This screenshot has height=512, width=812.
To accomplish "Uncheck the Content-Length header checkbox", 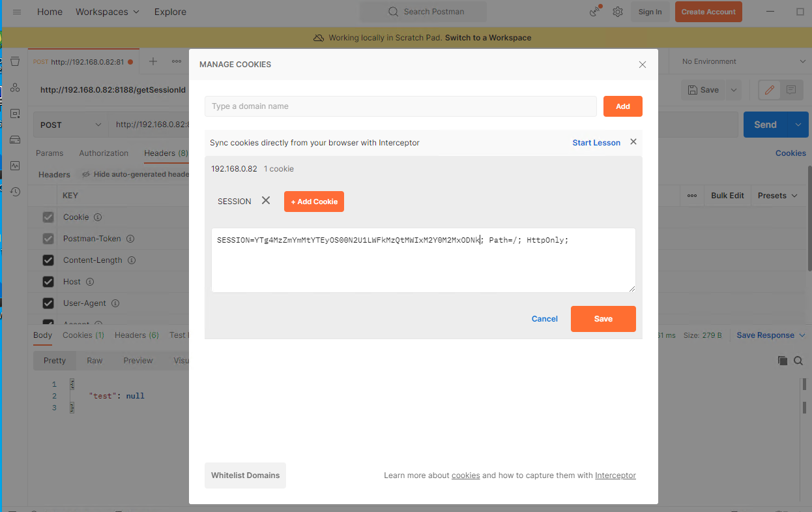I will (48, 260).
